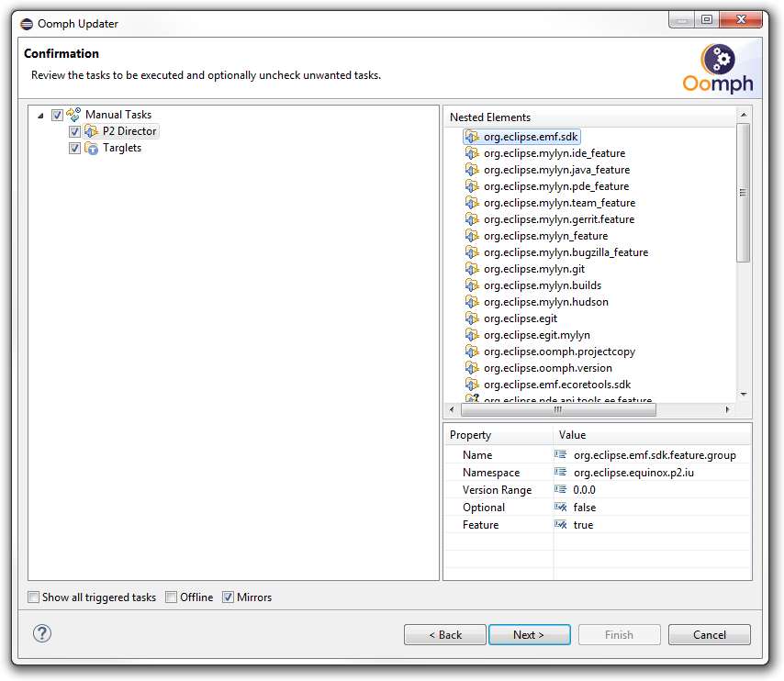Click the Targlets task icon
The height and width of the screenshot is (681, 784).
coord(92,148)
